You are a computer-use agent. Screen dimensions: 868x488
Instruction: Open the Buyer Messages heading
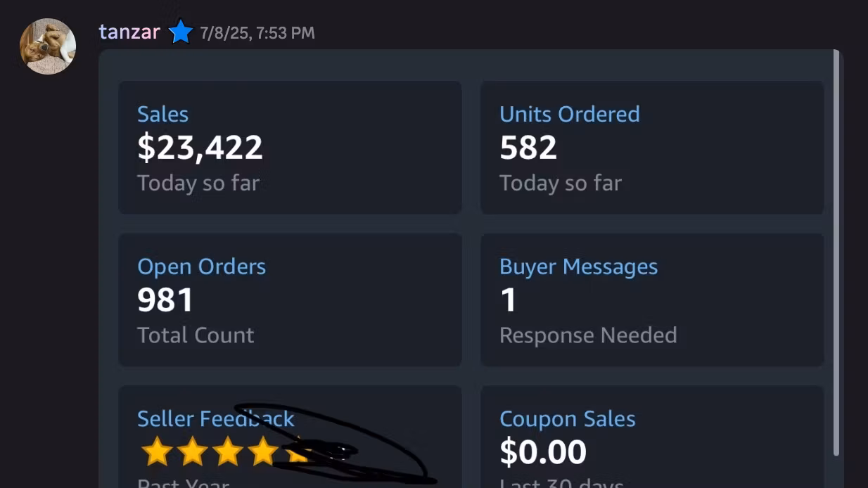pyautogui.click(x=578, y=267)
